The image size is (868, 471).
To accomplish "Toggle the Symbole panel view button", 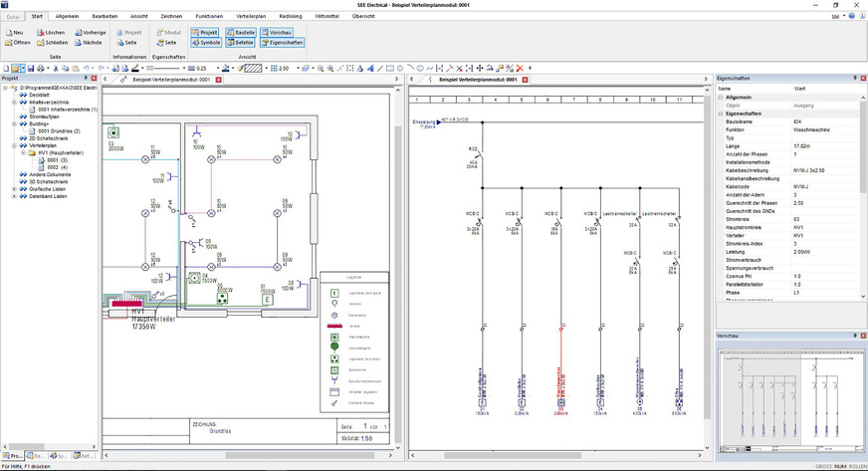I will point(206,43).
